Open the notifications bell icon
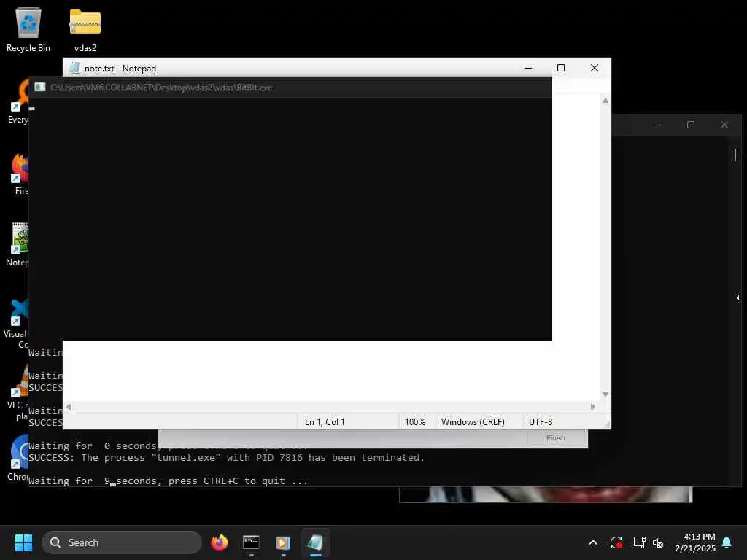 pyautogui.click(x=727, y=542)
